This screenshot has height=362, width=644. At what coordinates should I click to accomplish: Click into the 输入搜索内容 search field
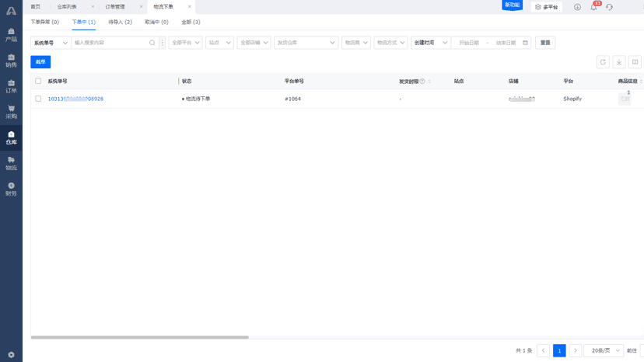pos(110,43)
